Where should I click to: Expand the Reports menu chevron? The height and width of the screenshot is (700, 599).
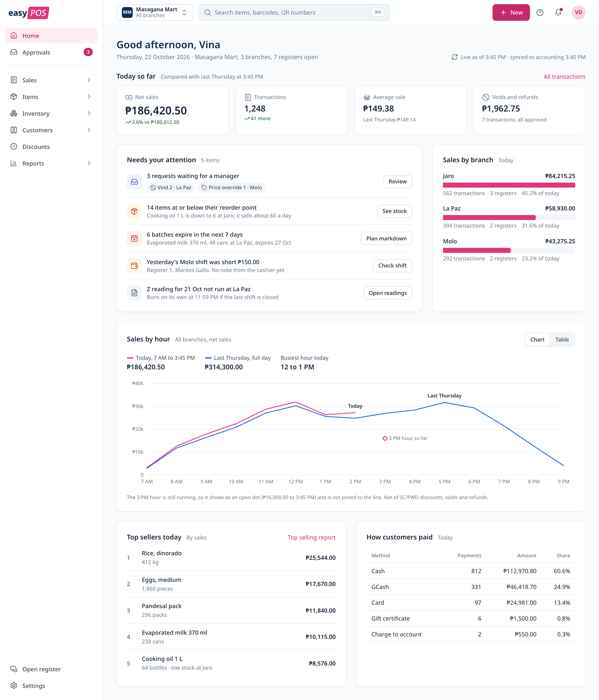pos(89,163)
